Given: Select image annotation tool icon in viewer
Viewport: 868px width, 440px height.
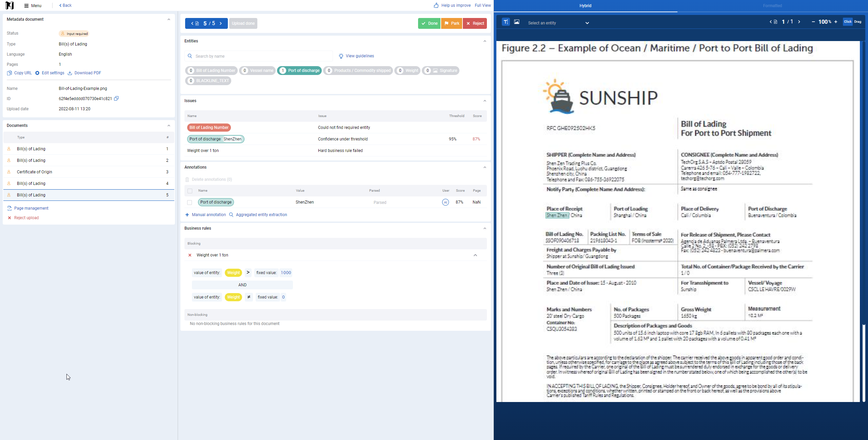Looking at the screenshot, I should point(517,22).
